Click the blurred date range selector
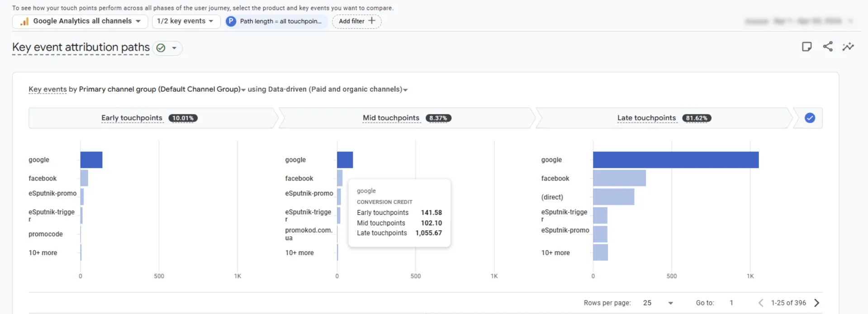This screenshot has height=314, width=868. pos(799,21)
